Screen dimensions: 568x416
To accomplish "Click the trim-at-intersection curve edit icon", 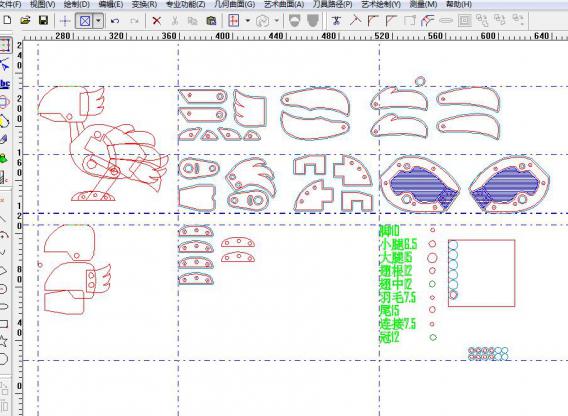I will pos(336,20).
